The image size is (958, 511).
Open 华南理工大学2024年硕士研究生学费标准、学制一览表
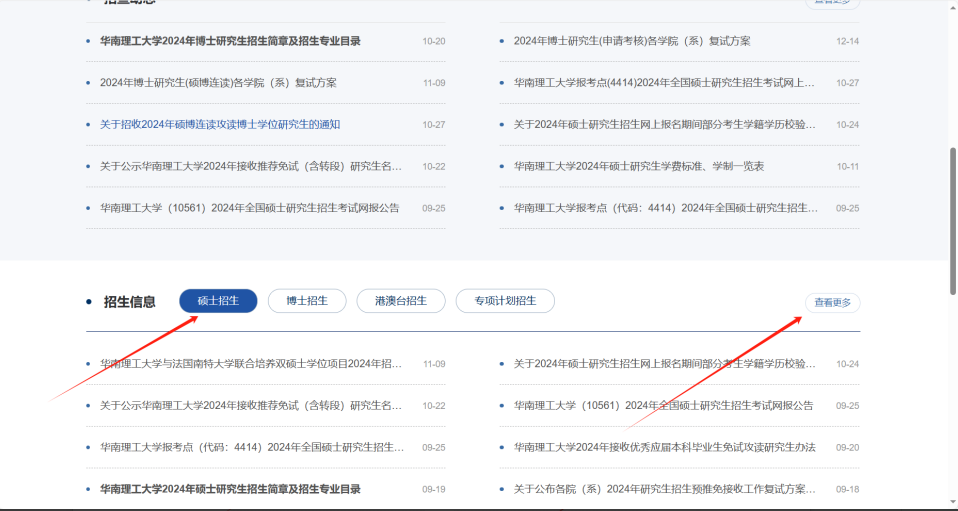[638, 166]
